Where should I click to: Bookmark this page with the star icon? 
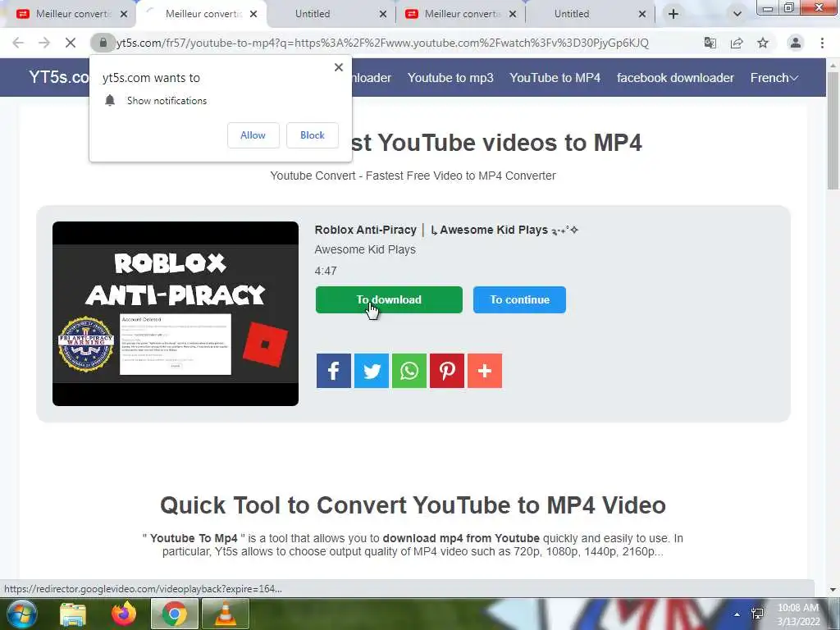763,43
